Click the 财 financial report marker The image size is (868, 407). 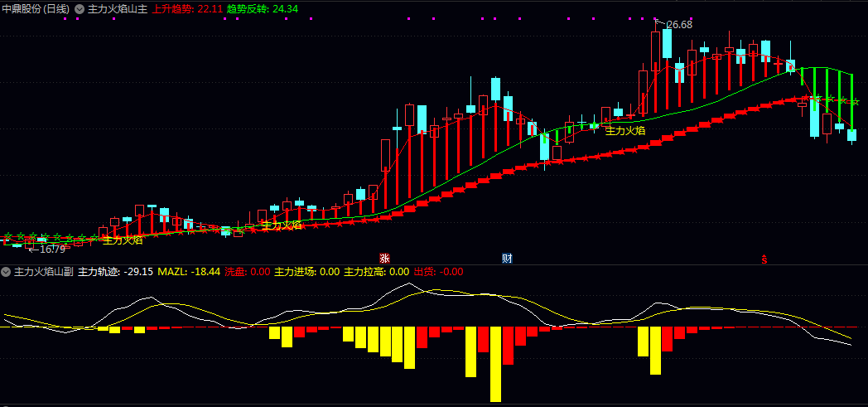click(507, 258)
